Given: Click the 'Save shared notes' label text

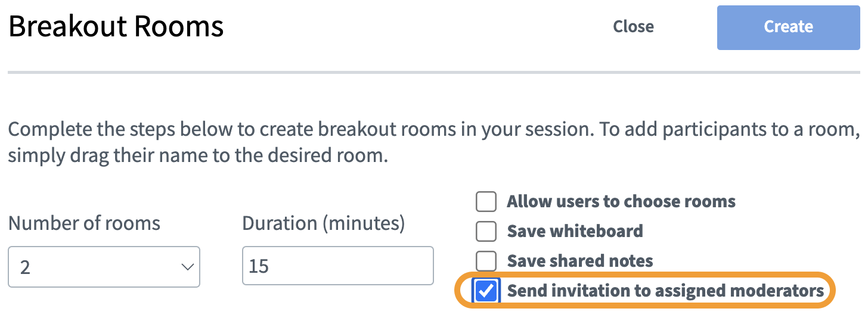Looking at the screenshot, I should pos(579,261).
